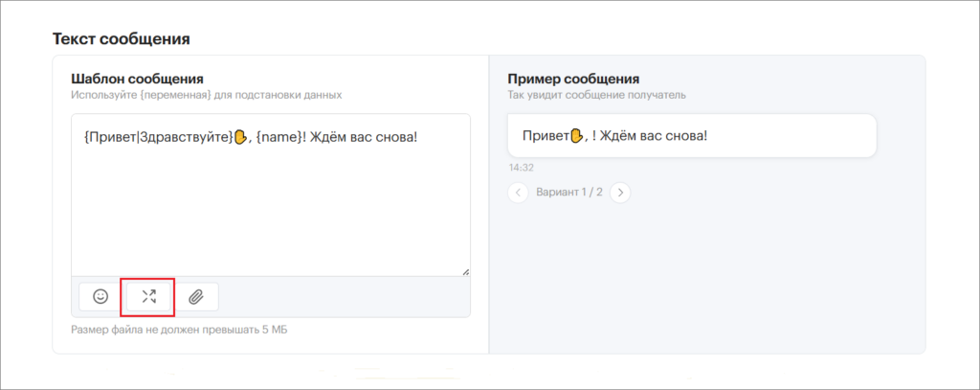Viewport: 980px width, 390px height.
Task: Show previous message variant arrow
Action: (x=518, y=193)
